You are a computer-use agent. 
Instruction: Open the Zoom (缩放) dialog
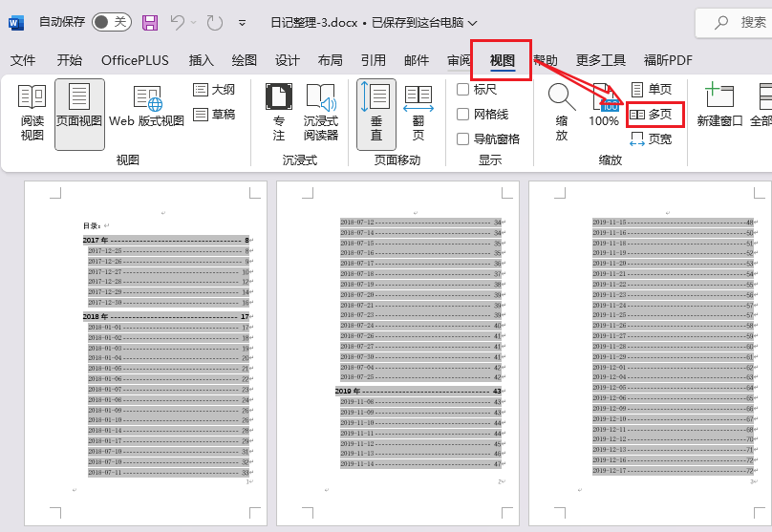tap(562, 114)
